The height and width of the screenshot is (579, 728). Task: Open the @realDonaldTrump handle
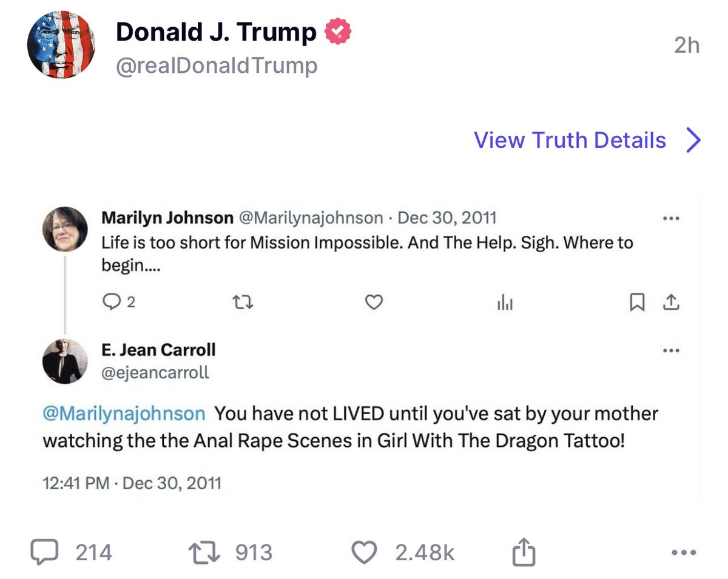[x=217, y=65]
